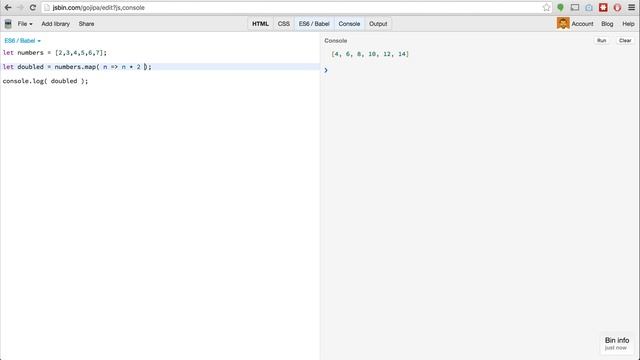The image size is (640, 360).
Task: Click the address bar URL field
Action: coord(296,7)
